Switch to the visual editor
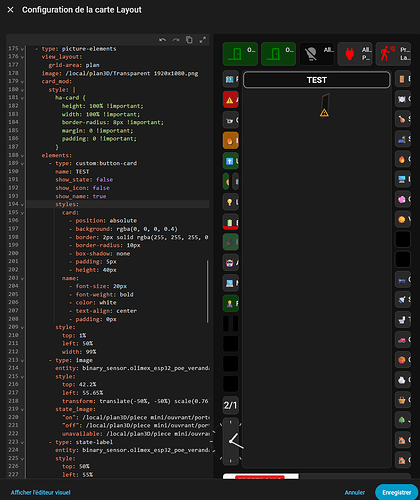Viewport: 420px width, 500px height. point(41,492)
